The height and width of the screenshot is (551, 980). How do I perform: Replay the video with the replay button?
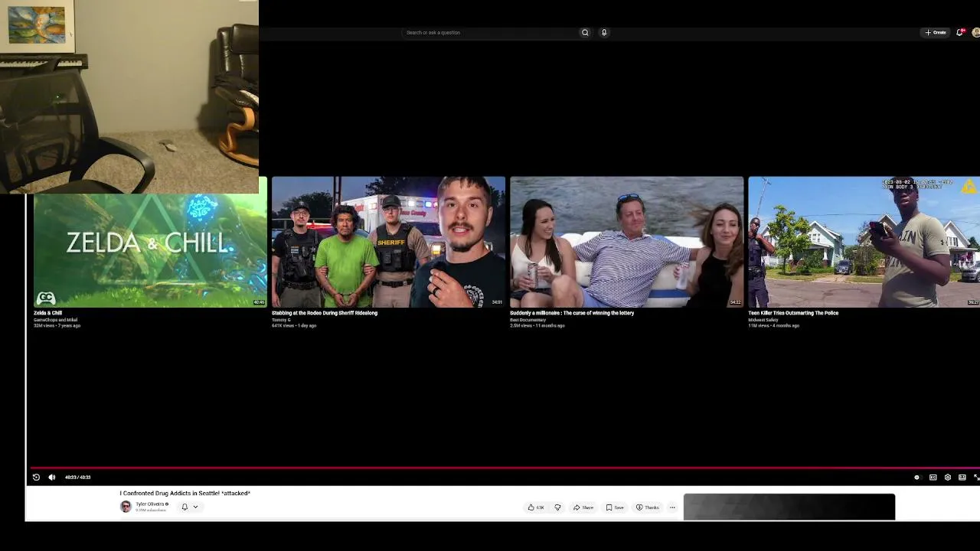36,478
